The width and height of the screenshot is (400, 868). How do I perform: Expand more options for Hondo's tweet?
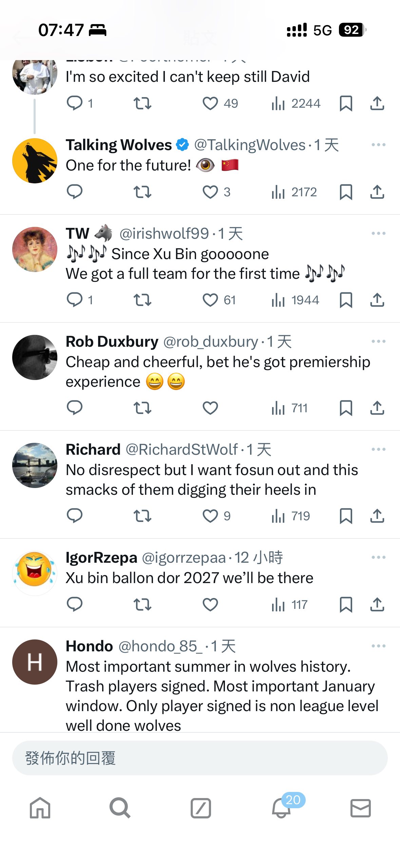pyautogui.click(x=378, y=646)
